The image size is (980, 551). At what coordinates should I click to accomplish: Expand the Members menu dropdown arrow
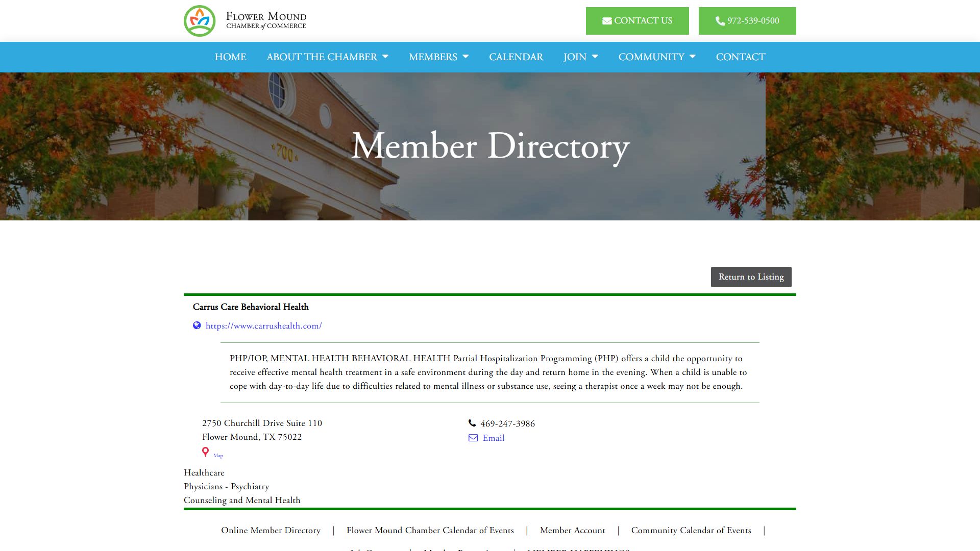click(x=465, y=57)
